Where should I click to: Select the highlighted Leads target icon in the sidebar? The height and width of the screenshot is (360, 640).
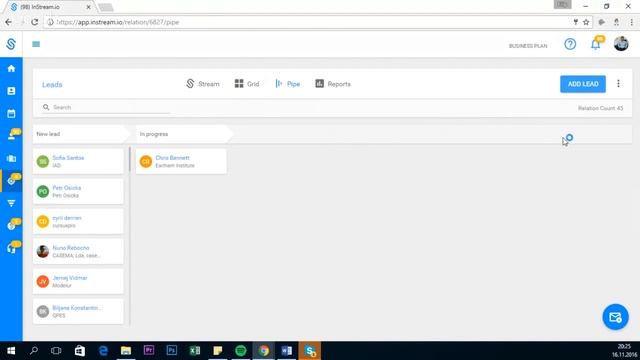click(11, 180)
